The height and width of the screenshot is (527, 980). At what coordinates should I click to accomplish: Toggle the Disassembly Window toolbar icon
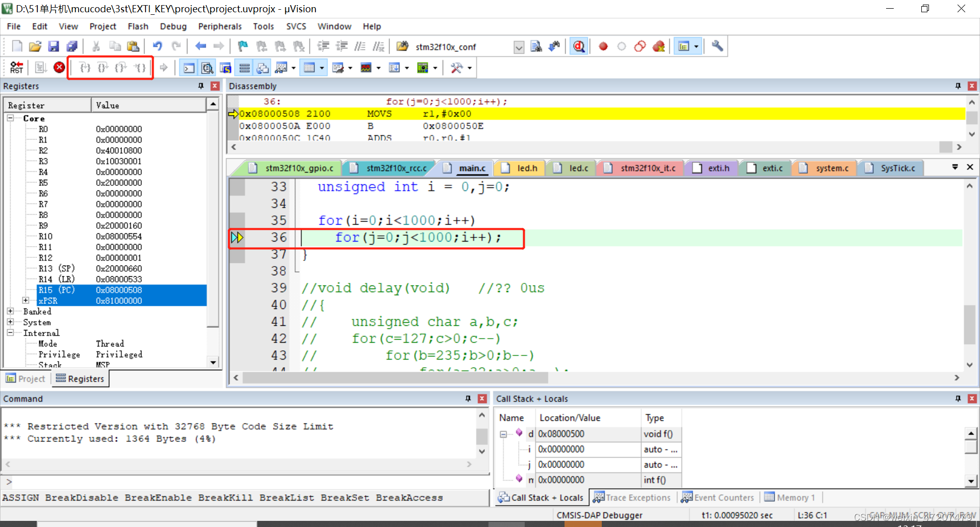[207, 67]
